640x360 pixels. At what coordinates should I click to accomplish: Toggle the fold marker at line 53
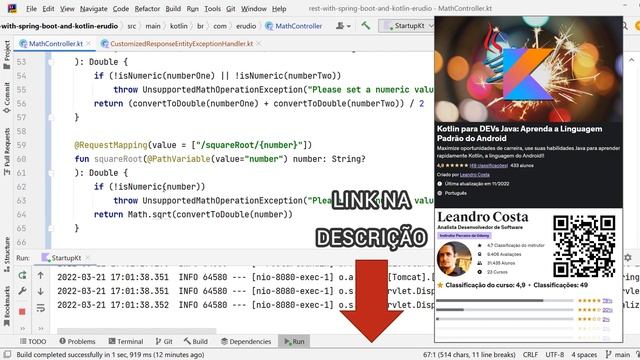click(51, 62)
